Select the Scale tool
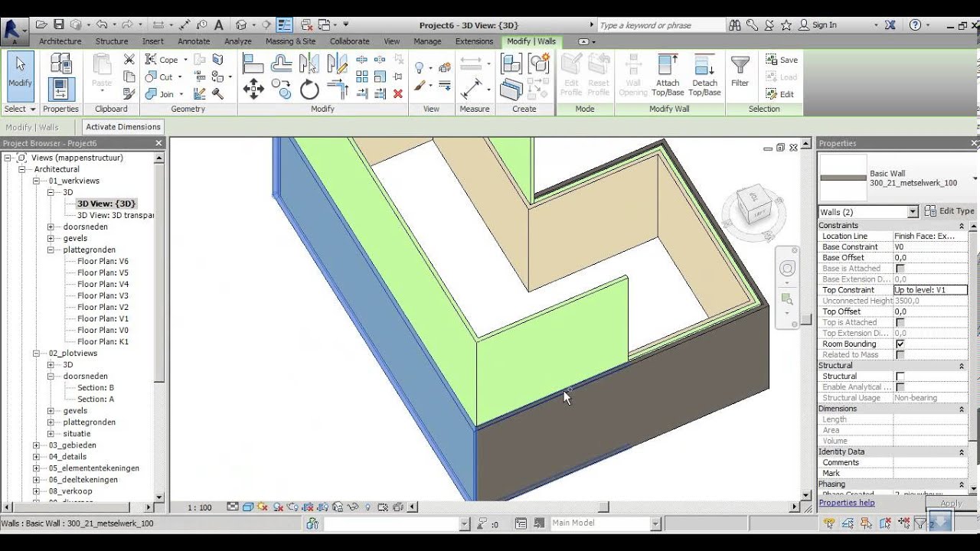 (380, 77)
